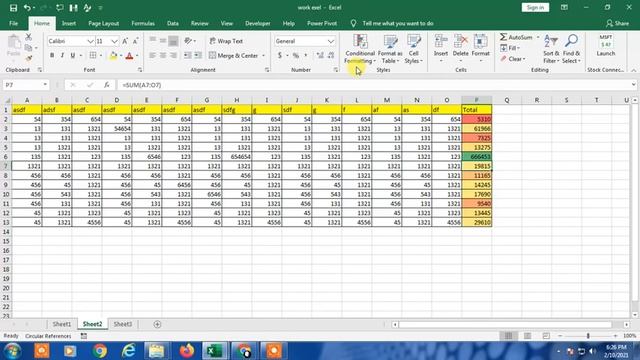Image resolution: width=640 pixels, height=360 pixels.
Task: Click the Save icon in the title bar
Action: point(13,8)
